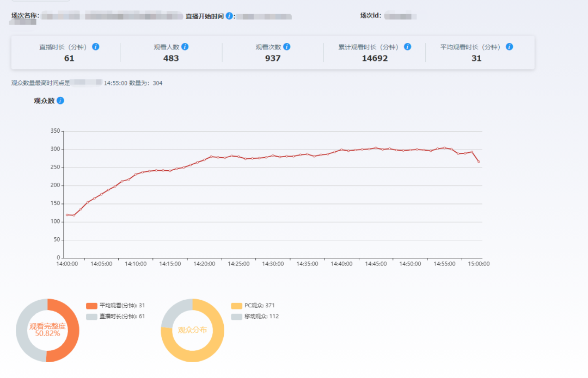This screenshot has width=588, height=378.
Task: Show info for 平均观看时长（分钟） icon
Action: (509, 47)
